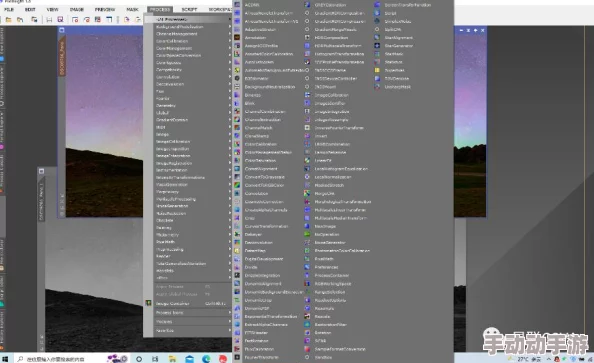Viewport: 594px width, 363px height.
Task: Expand the ColorCalibration submenu arrow
Action: coord(230,41)
